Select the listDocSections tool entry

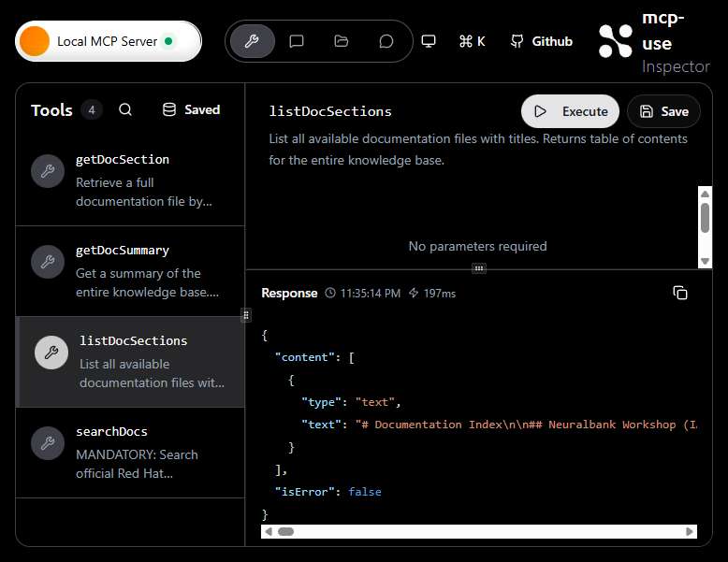tap(130, 362)
